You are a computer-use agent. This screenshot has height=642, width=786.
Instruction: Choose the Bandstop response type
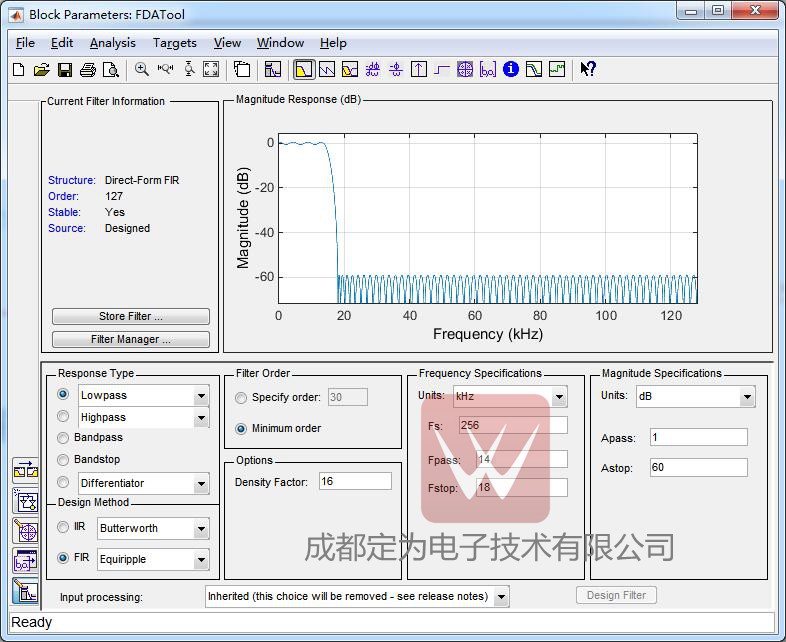(x=63, y=460)
